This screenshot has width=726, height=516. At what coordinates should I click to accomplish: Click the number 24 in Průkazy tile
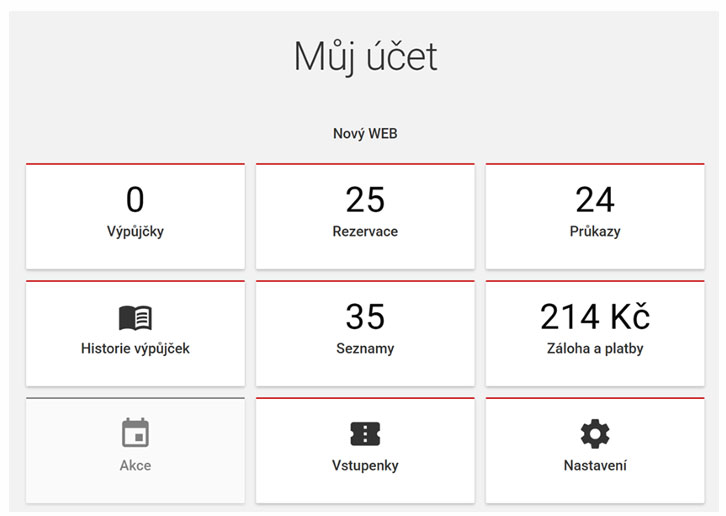coord(595,200)
